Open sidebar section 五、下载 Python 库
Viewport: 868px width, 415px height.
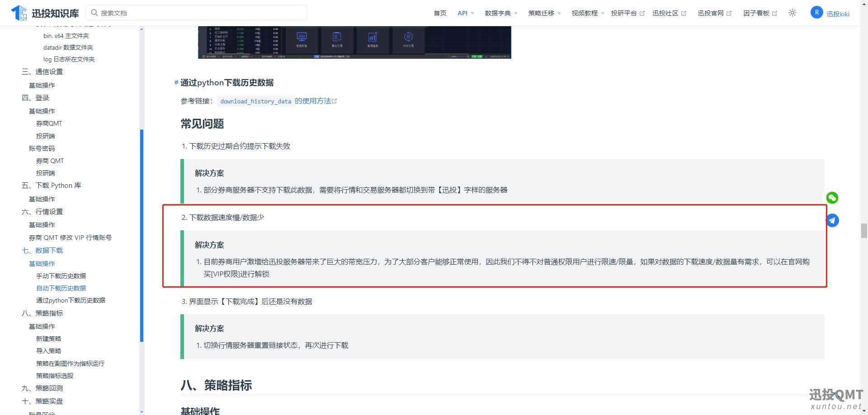click(x=51, y=186)
